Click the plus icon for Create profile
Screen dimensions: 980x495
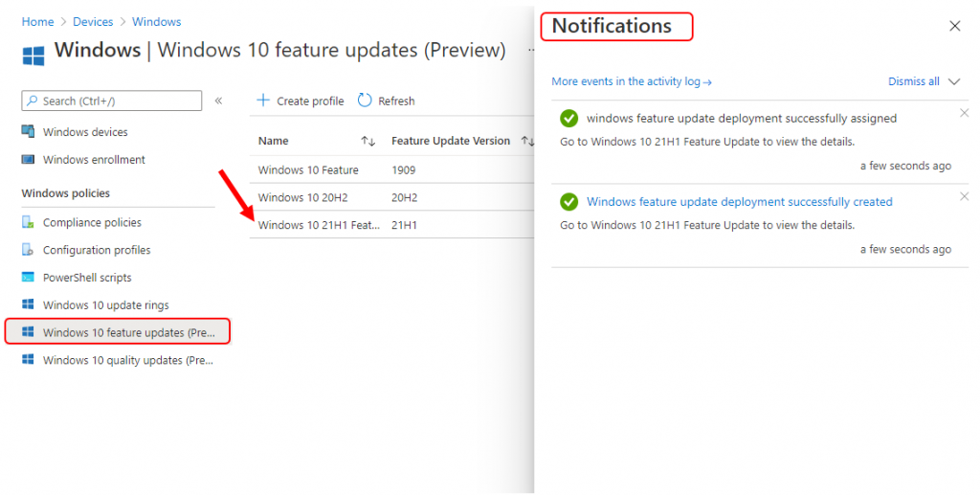pos(263,100)
